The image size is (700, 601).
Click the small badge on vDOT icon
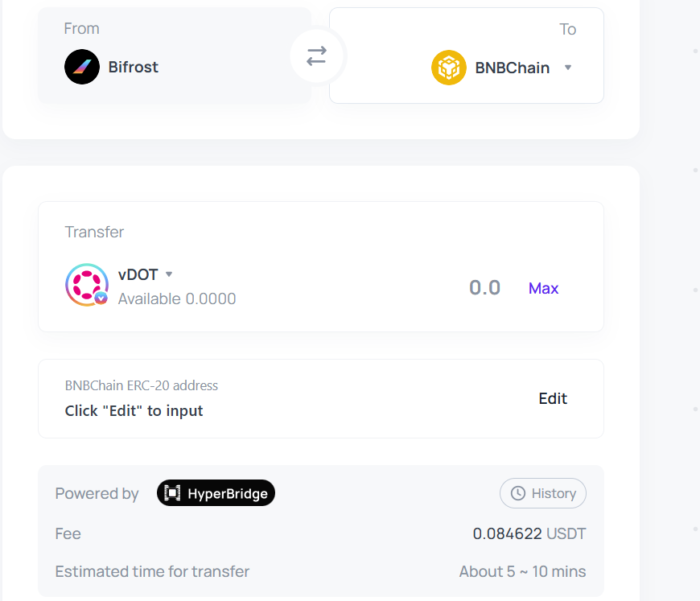tap(101, 298)
